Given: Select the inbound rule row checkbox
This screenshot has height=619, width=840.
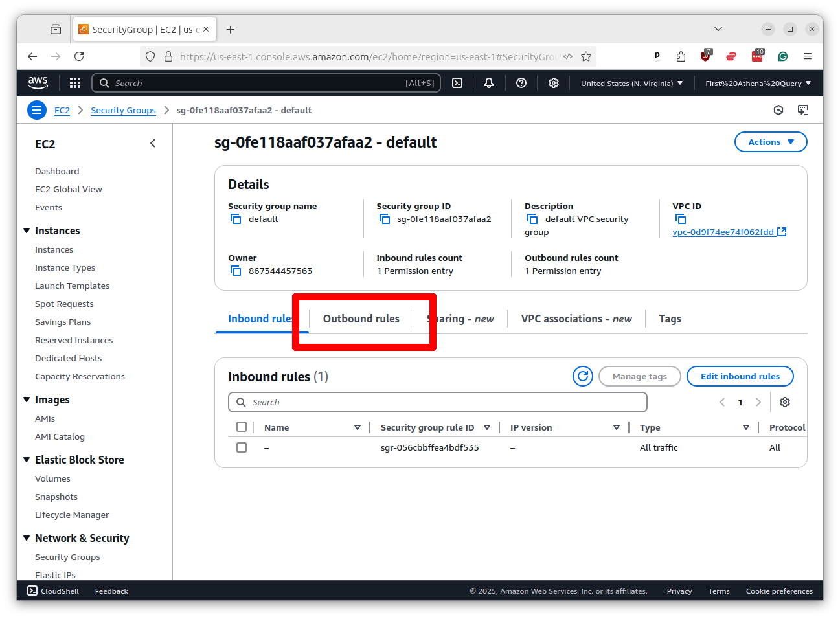Looking at the screenshot, I should click(x=242, y=447).
